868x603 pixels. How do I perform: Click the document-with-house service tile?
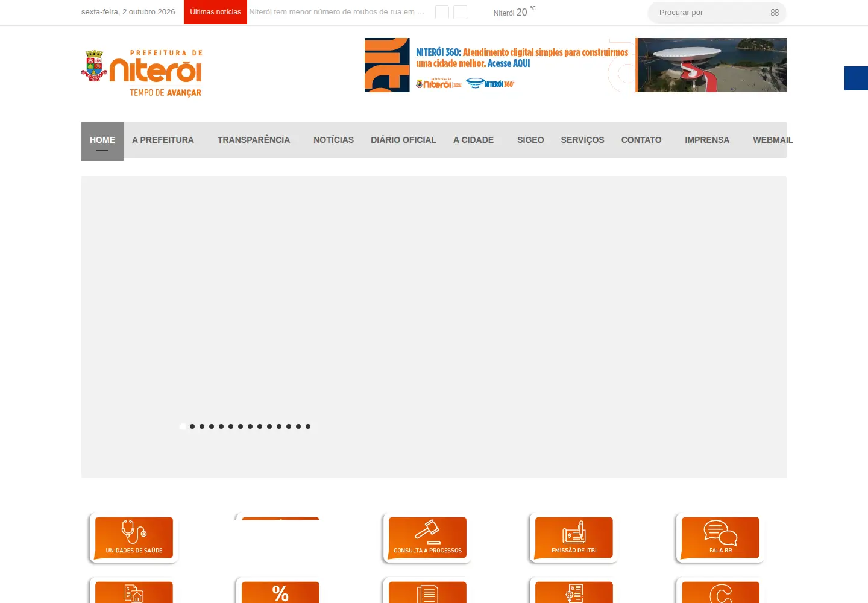tap(134, 591)
